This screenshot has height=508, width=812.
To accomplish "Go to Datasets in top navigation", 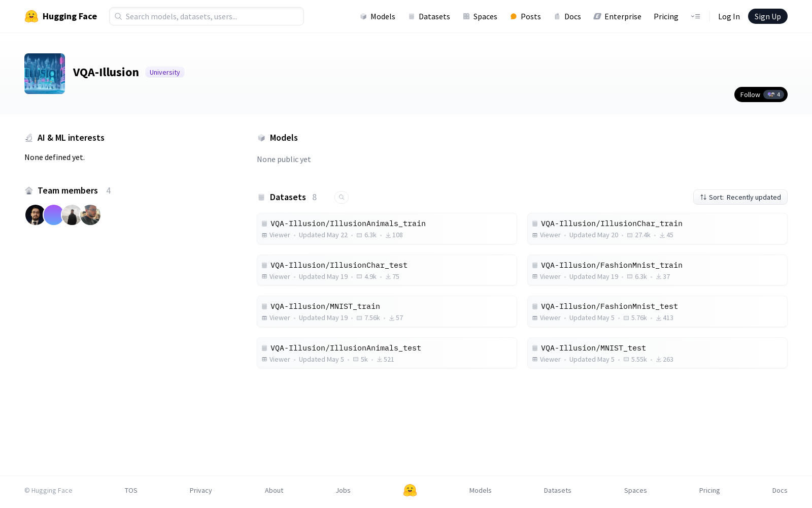I will 429,16.
